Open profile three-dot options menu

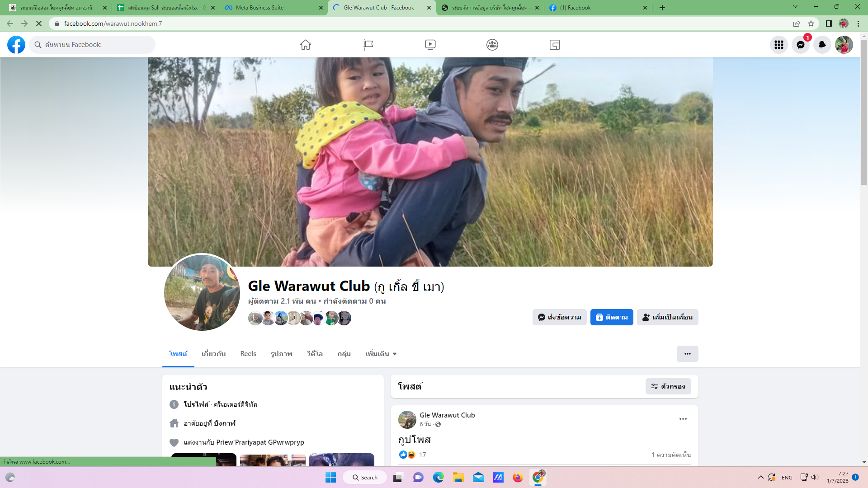click(687, 354)
